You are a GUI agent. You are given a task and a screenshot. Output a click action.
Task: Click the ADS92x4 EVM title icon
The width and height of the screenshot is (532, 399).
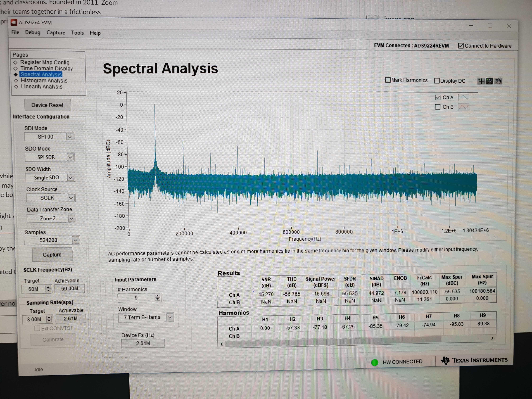tap(14, 22)
